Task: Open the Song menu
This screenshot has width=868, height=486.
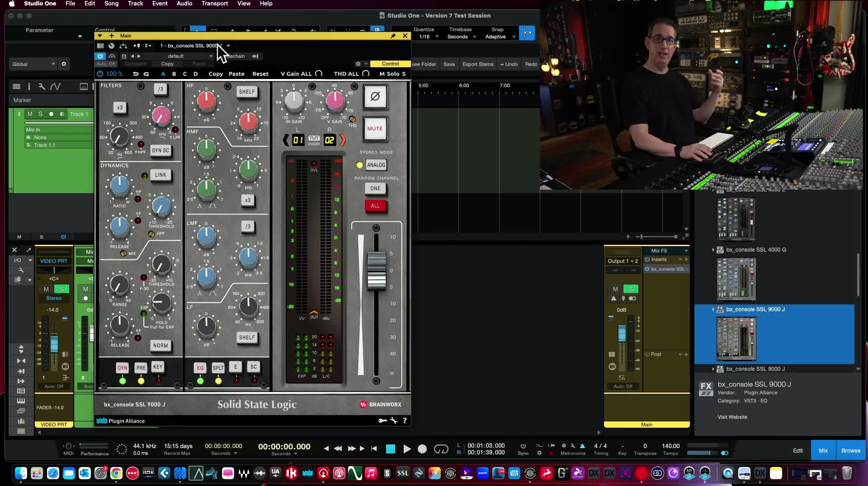Action: point(111,4)
